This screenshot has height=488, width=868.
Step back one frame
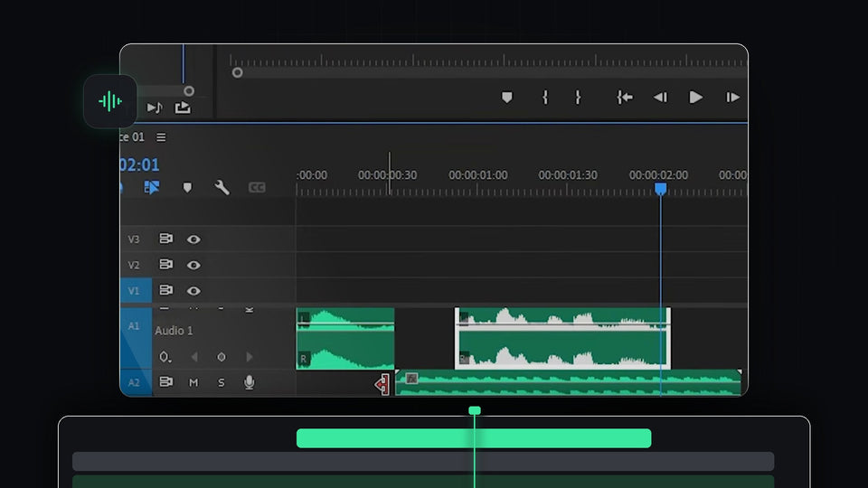pos(660,98)
